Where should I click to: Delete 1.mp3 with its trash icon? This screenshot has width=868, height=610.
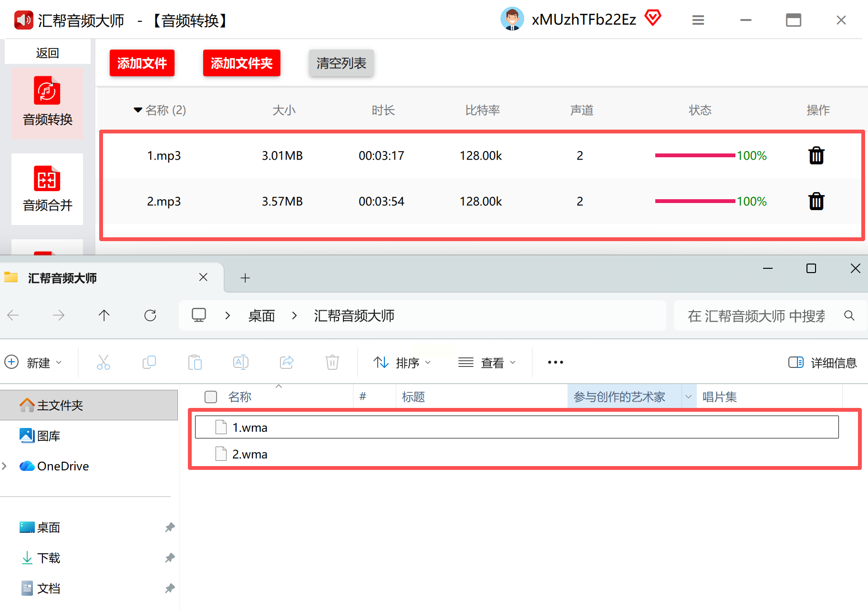816,156
